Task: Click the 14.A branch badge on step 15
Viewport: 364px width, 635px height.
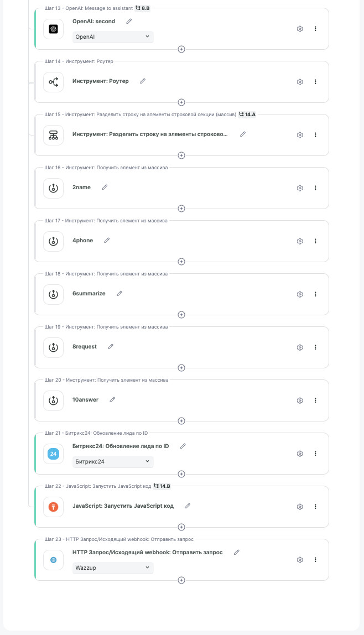Action: pos(247,114)
